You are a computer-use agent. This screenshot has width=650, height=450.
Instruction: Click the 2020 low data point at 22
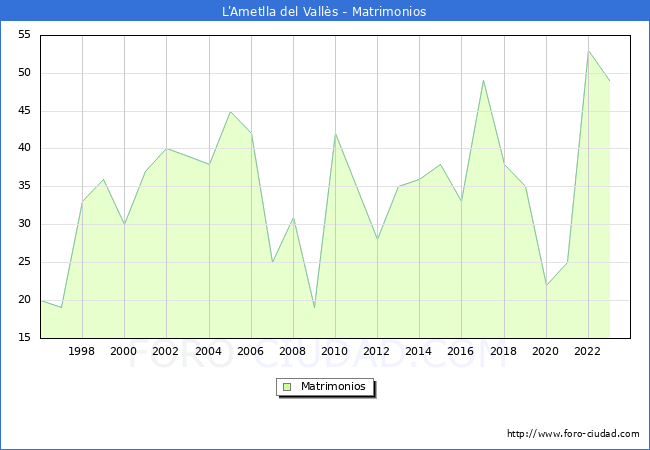pyautogui.click(x=546, y=285)
